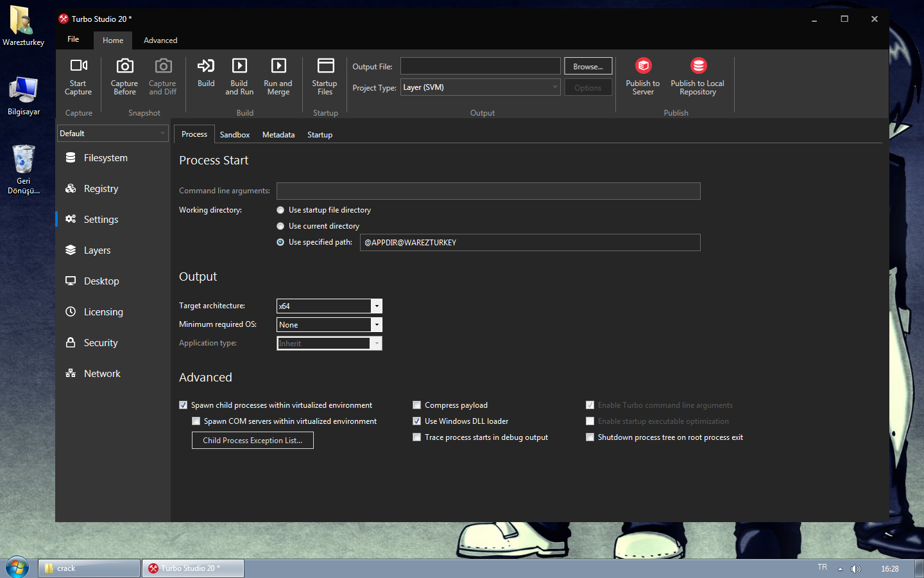Open the Project Type dropdown

481,87
